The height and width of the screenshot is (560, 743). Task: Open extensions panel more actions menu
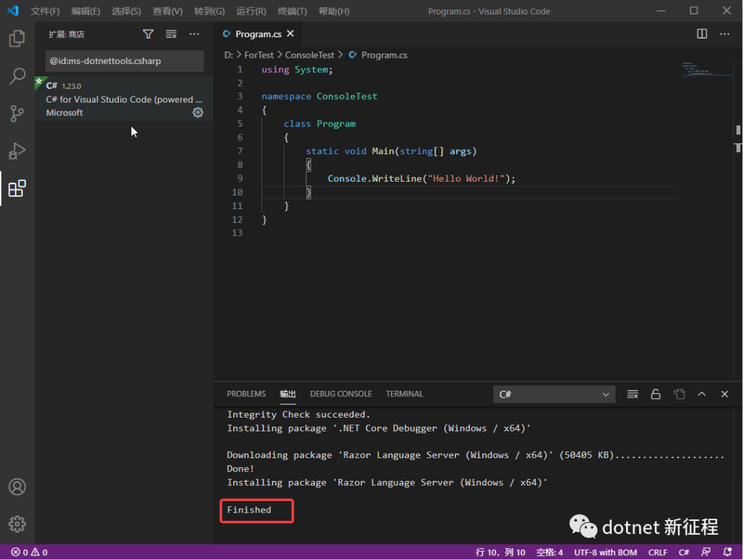pos(194,34)
